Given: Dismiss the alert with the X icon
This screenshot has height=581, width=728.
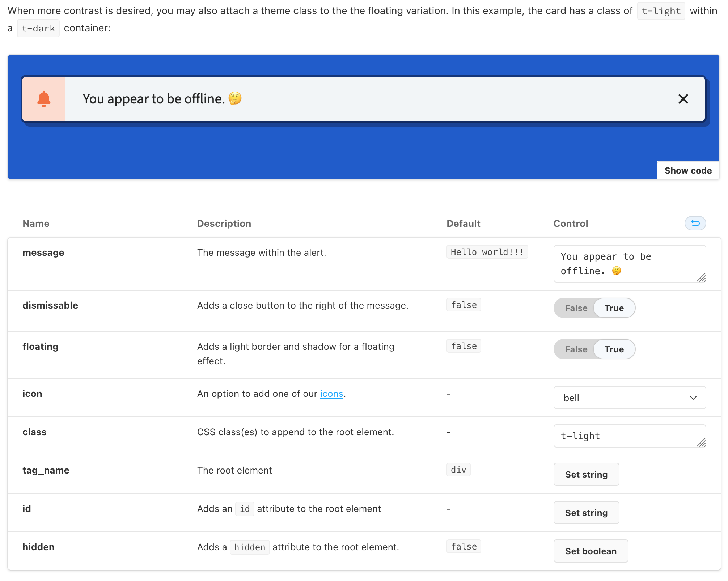Looking at the screenshot, I should click(683, 99).
